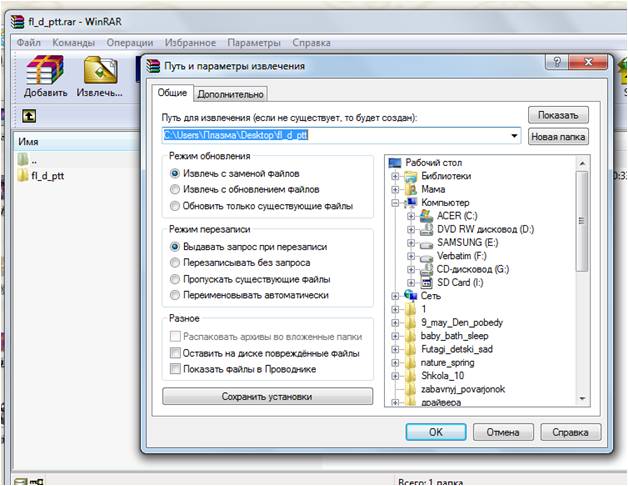Expand the Библиотеки tree node
Image resolution: width=628 pixels, height=486 pixels.
tap(395, 176)
